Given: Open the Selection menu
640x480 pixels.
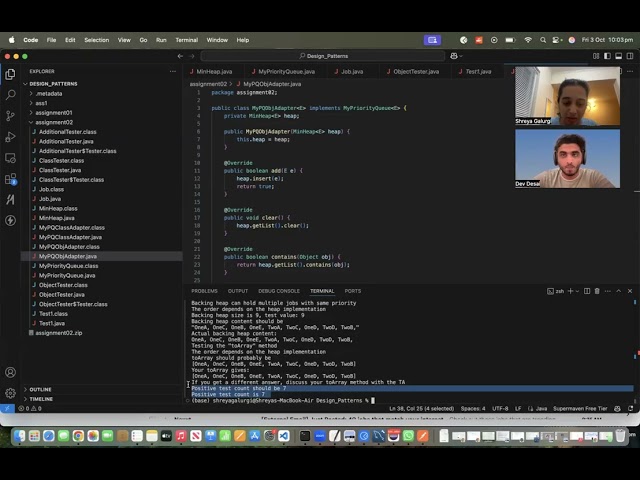Looking at the screenshot, I should pos(97,40).
